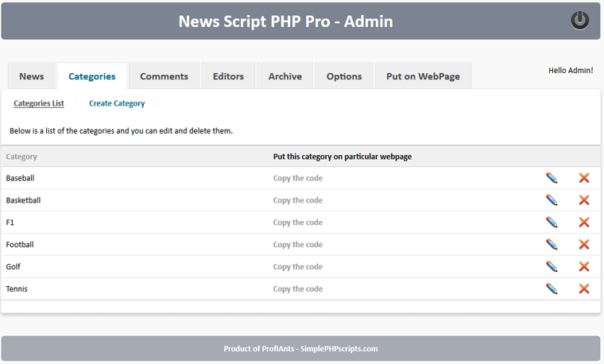Screen dimensions: 604x364
Task: Copy the code for Basketball
Action: (x=298, y=200)
